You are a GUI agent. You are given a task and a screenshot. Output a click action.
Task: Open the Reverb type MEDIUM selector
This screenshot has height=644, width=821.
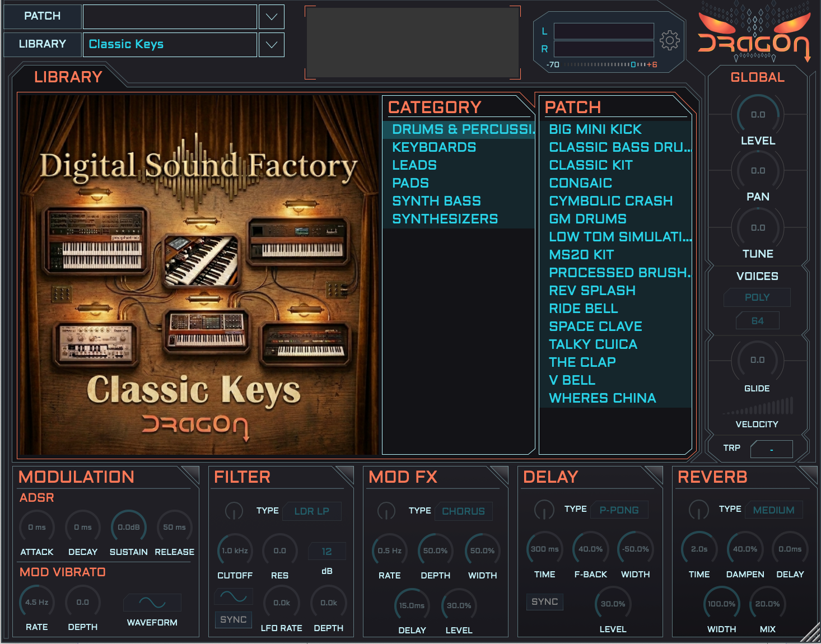pyautogui.click(x=774, y=510)
